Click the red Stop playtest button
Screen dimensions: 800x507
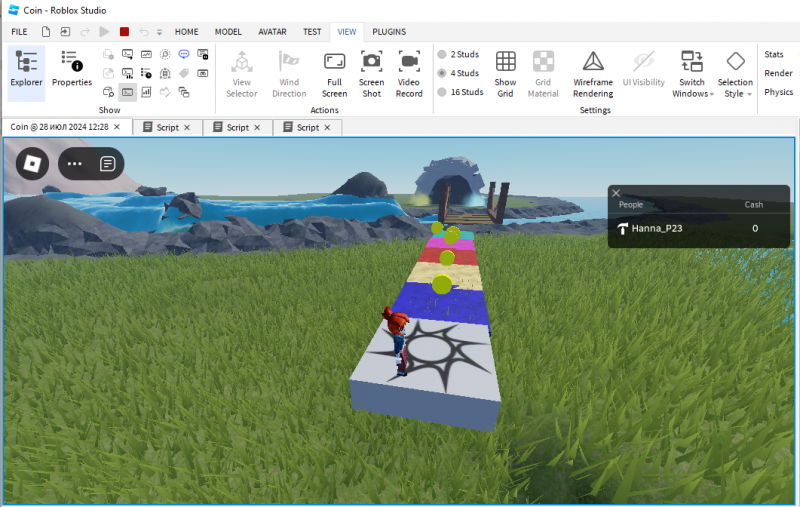point(124,32)
